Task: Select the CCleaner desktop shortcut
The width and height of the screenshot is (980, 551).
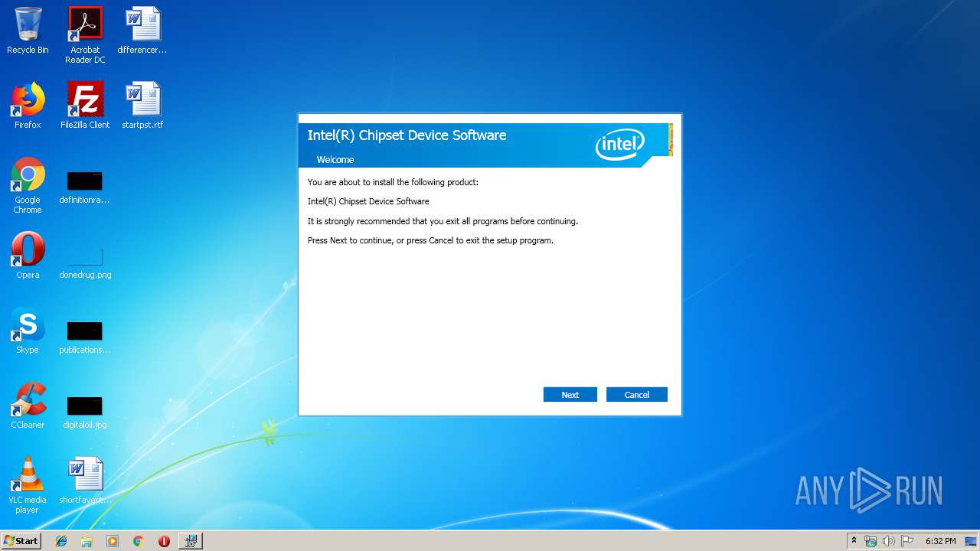Action: 28,406
